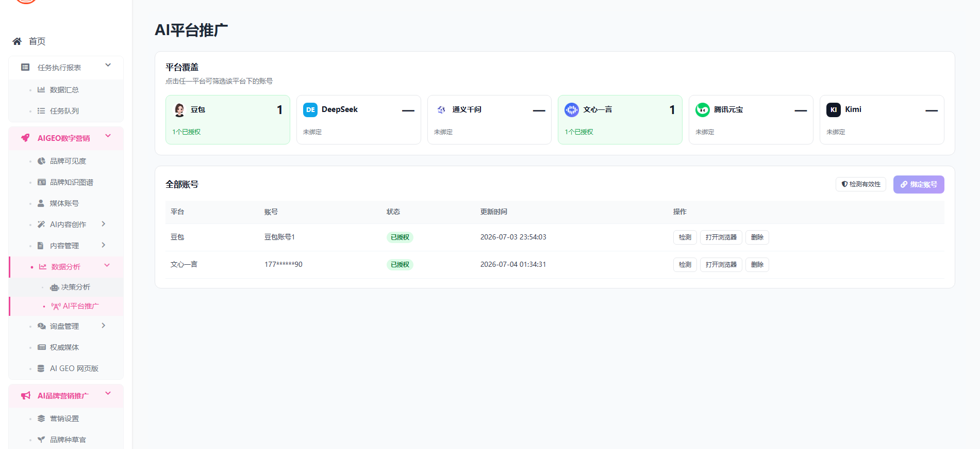Click the 任务执行报表 table icon

pyautogui.click(x=25, y=67)
